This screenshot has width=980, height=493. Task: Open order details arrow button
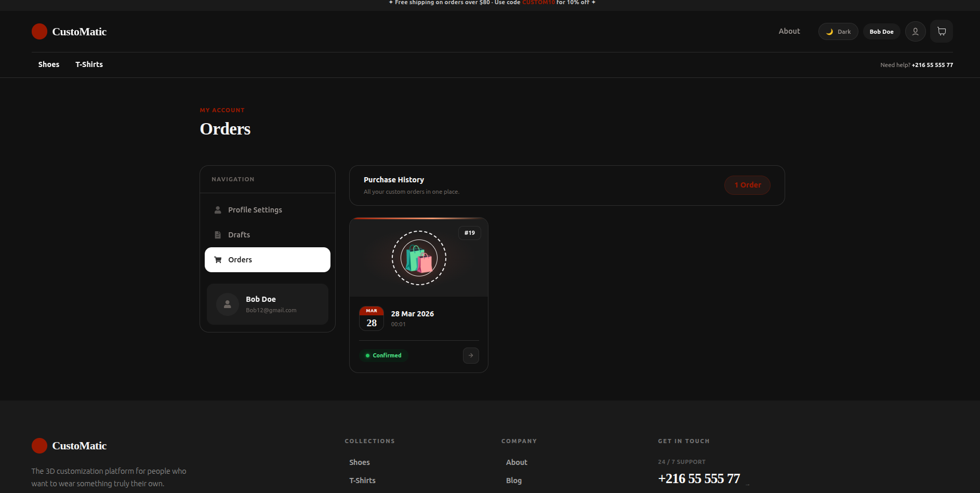(x=471, y=355)
